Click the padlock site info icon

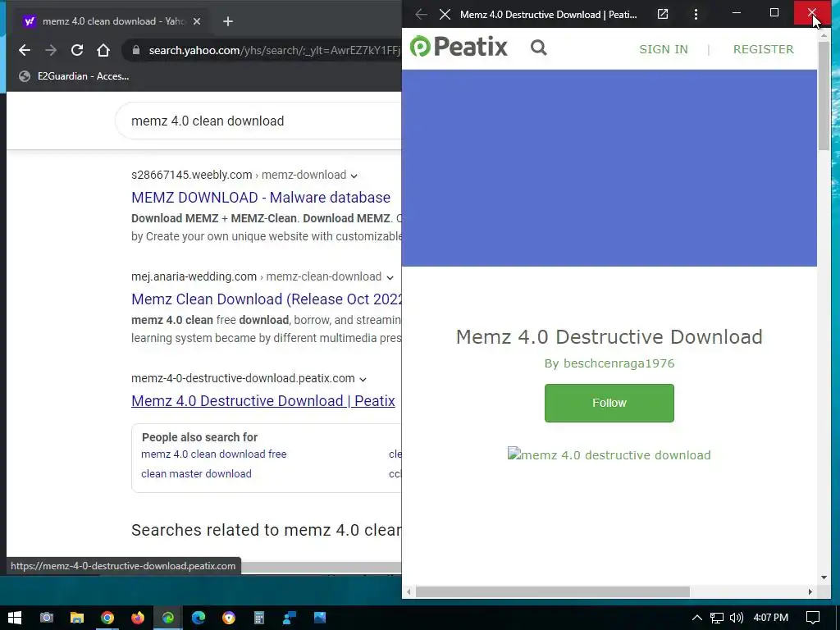[x=136, y=50]
